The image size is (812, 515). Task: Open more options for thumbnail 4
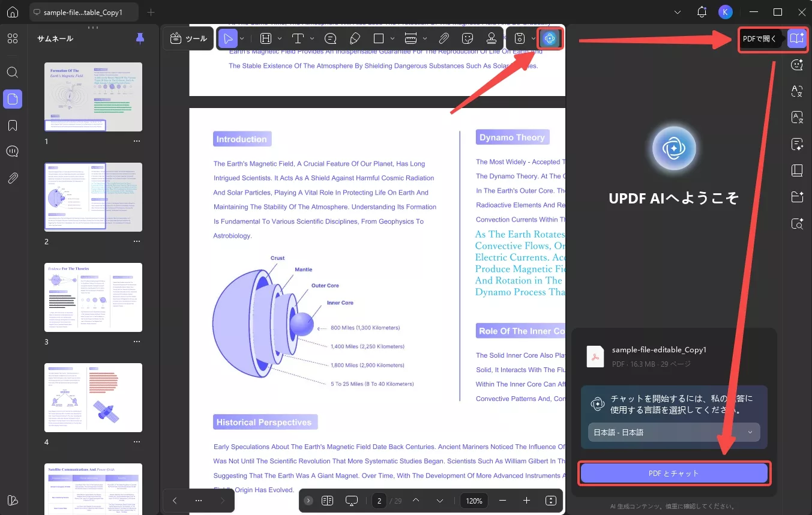(x=137, y=442)
